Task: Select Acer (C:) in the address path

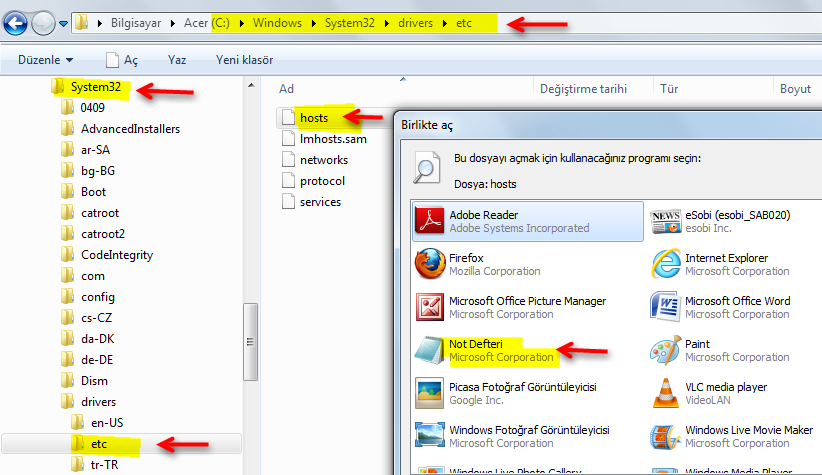Action: point(207,23)
